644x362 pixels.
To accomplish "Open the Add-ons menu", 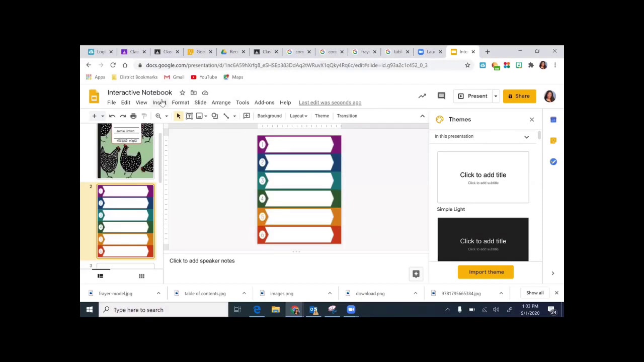I will [x=264, y=103].
